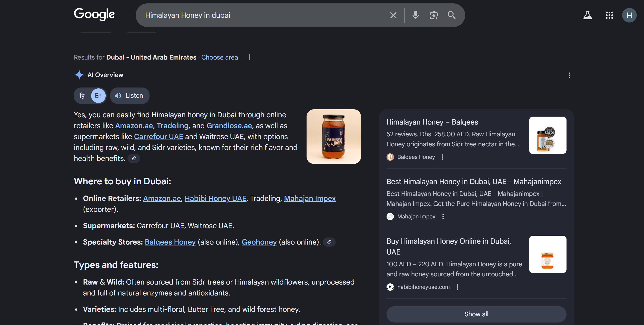Open AI Overview three-dot menu

click(x=569, y=75)
